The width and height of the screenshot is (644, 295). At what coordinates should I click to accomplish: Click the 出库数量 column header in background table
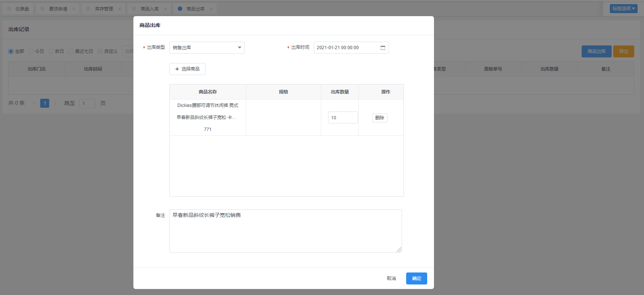[549, 69]
